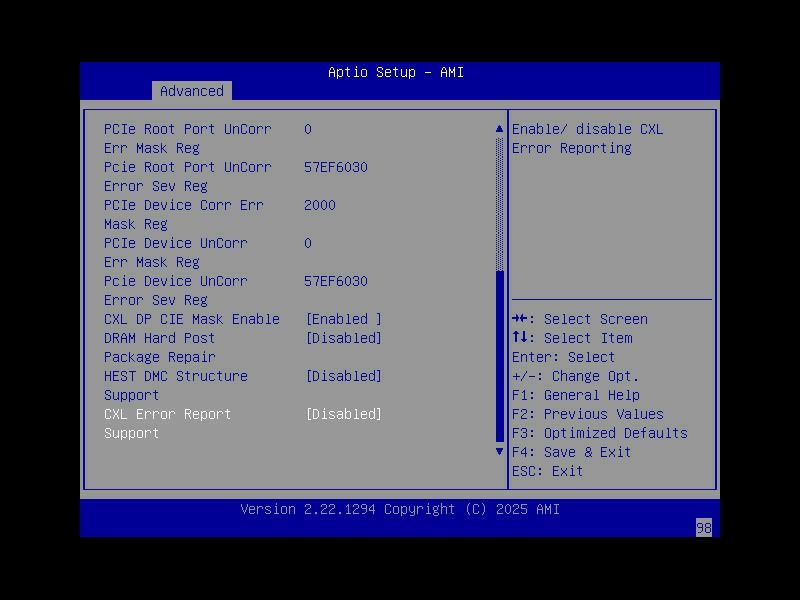
Task: Select Pcie Root Port UnCorr Error Sev Reg
Action: [188, 177]
